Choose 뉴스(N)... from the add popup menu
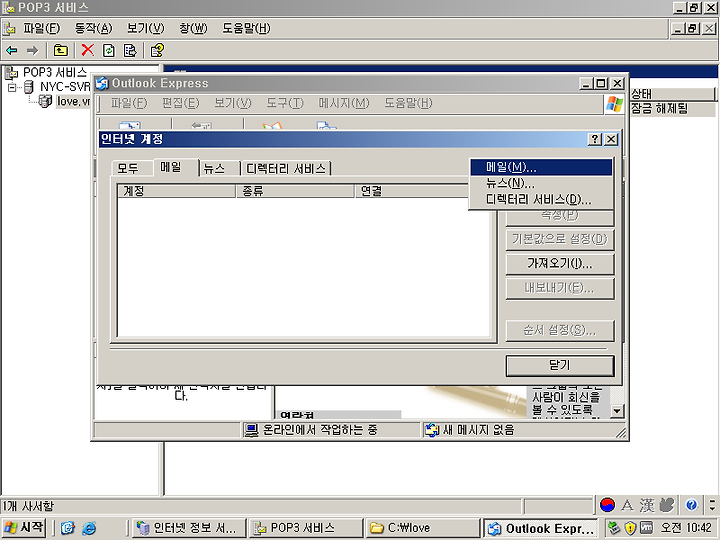Image resolution: width=720 pixels, height=540 pixels. [x=541, y=183]
